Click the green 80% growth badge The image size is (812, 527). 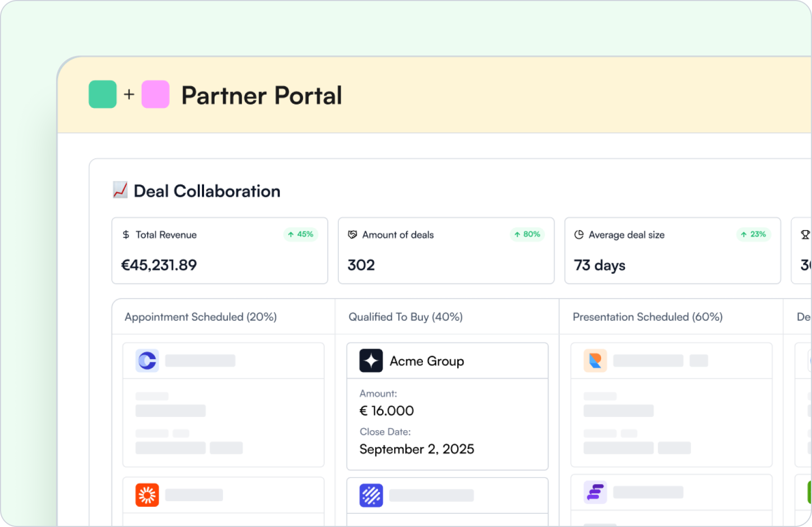(x=527, y=234)
